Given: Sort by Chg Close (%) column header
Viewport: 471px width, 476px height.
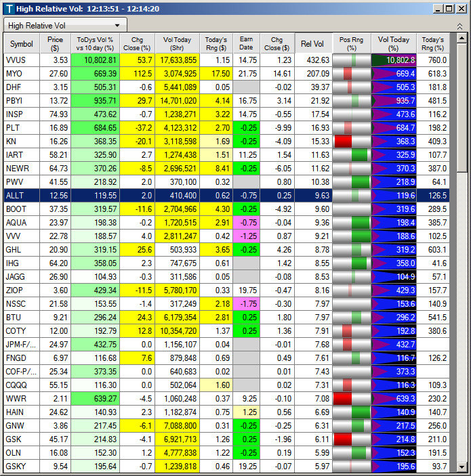Looking at the screenshot, I should pos(137,44).
